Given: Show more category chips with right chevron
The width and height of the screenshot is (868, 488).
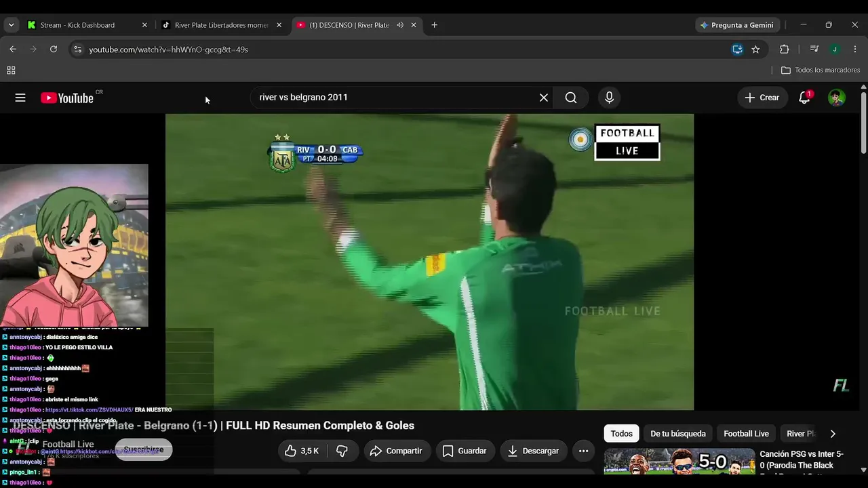Looking at the screenshot, I should click(x=833, y=434).
